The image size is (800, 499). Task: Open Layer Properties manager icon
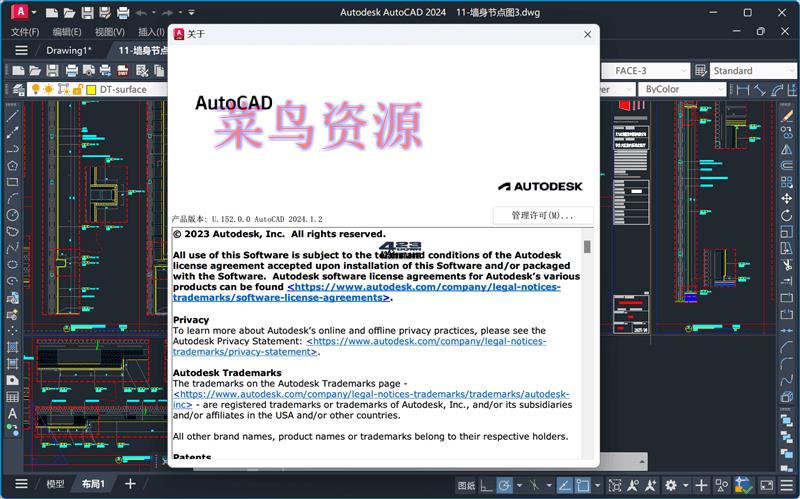tap(18, 90)
